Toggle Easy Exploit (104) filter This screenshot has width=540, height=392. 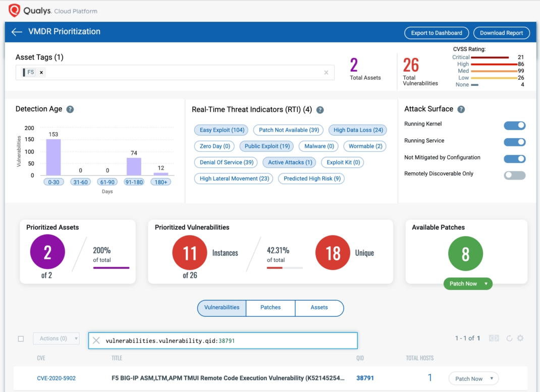[x=222, y=130]
